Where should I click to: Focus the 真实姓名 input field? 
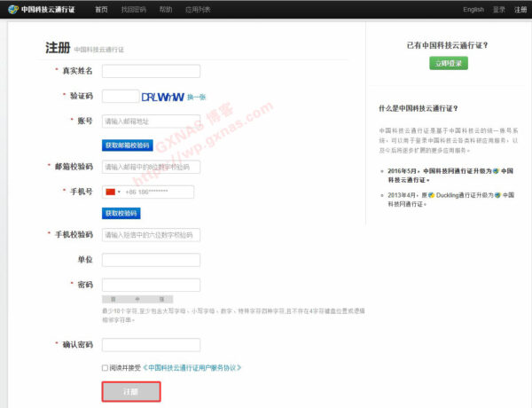[x=151, y=71]
